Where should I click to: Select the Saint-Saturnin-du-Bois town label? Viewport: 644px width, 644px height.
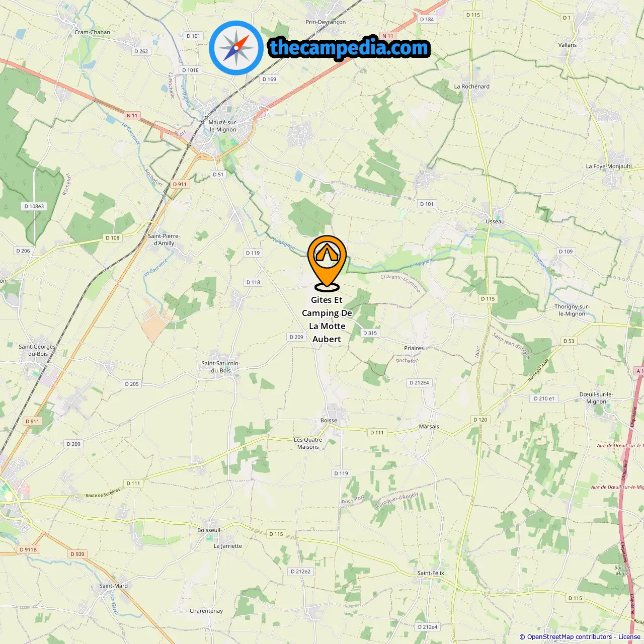tap(221, 367)
